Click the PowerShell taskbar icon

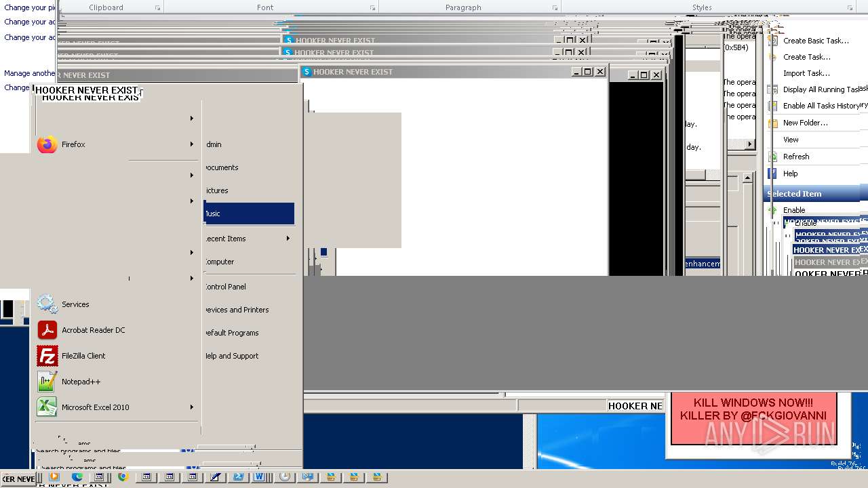238,477
